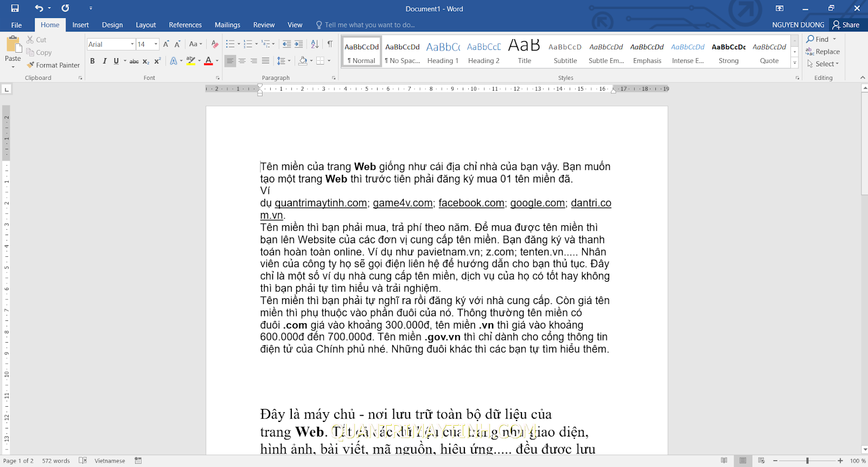Image resolution: width=868 pixels, height=467 pixels.
Task: Switch to Read Mode view icon
Action: (724, 460)
